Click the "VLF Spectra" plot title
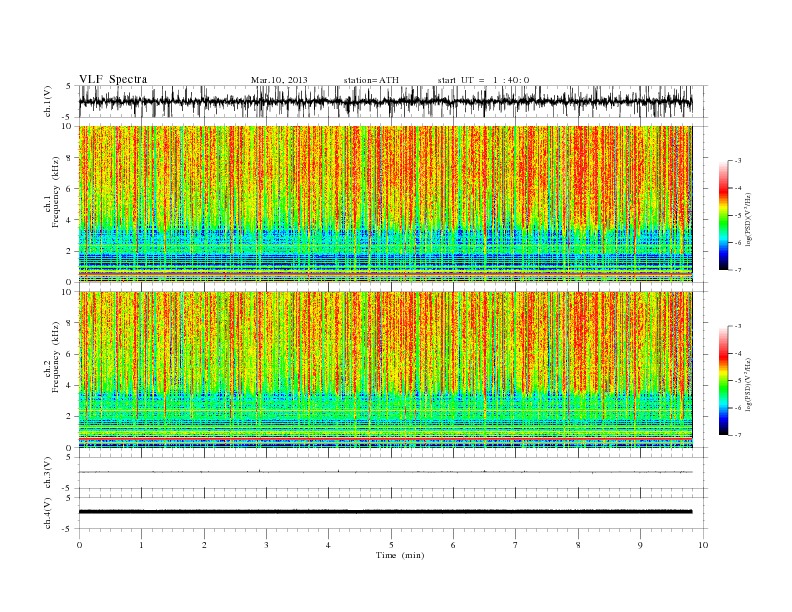This screenshot has height=612, width=792. 113,79
